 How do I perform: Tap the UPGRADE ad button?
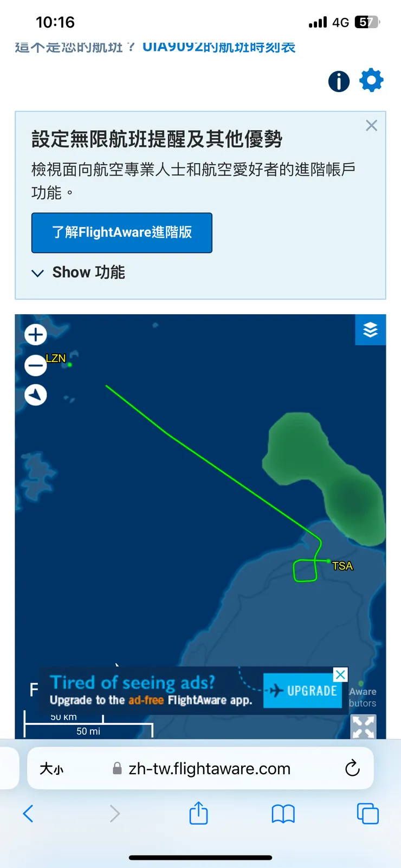(302, 691)
